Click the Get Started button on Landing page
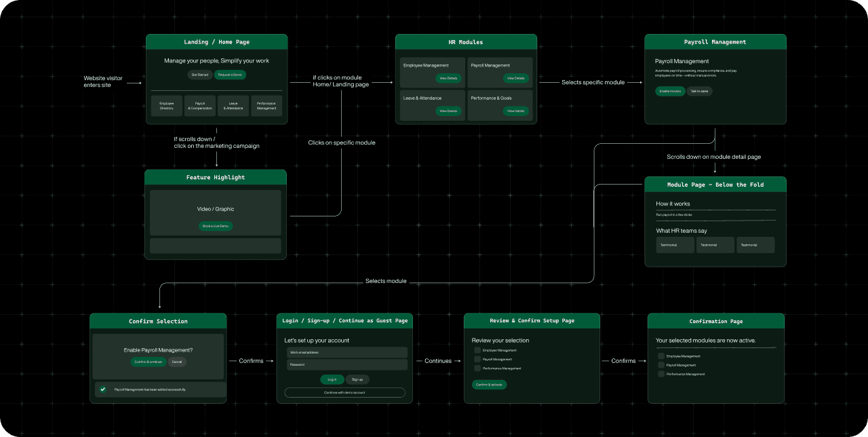Viewport: 868px width, 437px height. (x=200, y=75)
